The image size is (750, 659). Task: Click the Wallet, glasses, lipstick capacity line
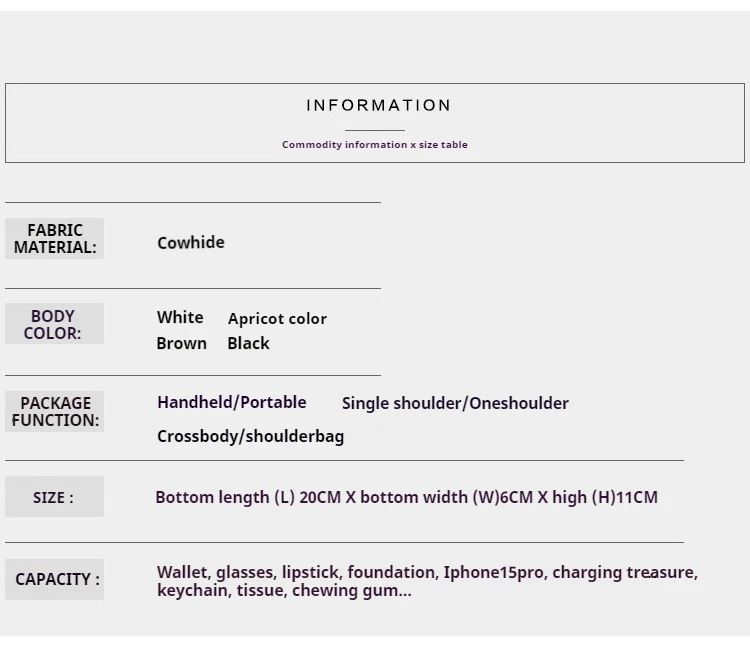[427, 572]
